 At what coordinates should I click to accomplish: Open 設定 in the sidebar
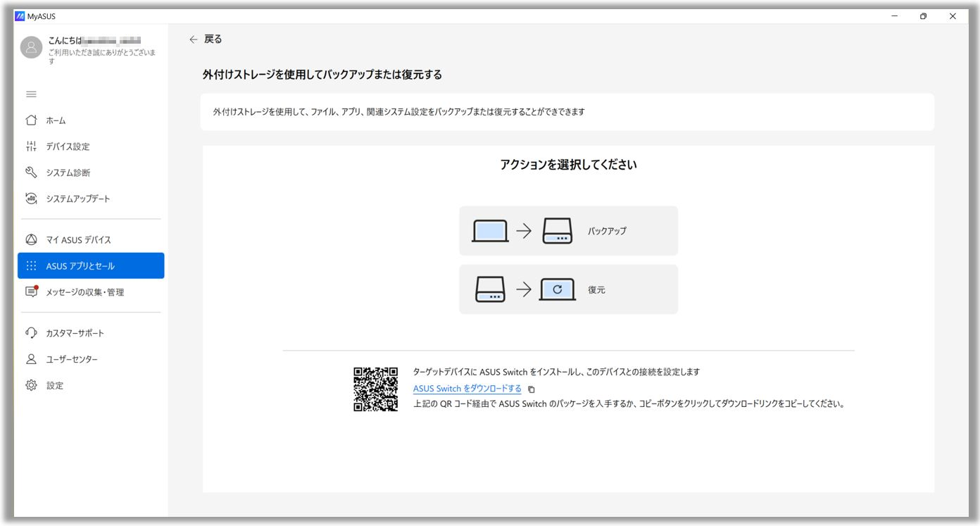click(91, 385)
